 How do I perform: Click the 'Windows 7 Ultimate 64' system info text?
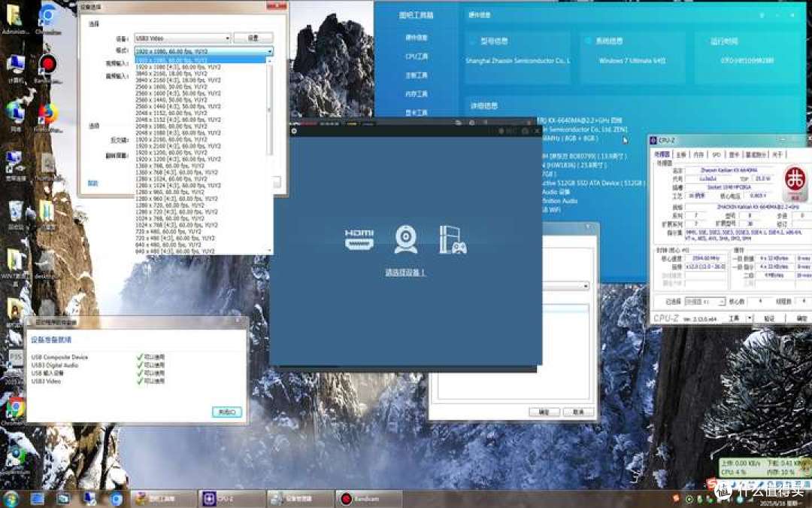pos(632,61)
